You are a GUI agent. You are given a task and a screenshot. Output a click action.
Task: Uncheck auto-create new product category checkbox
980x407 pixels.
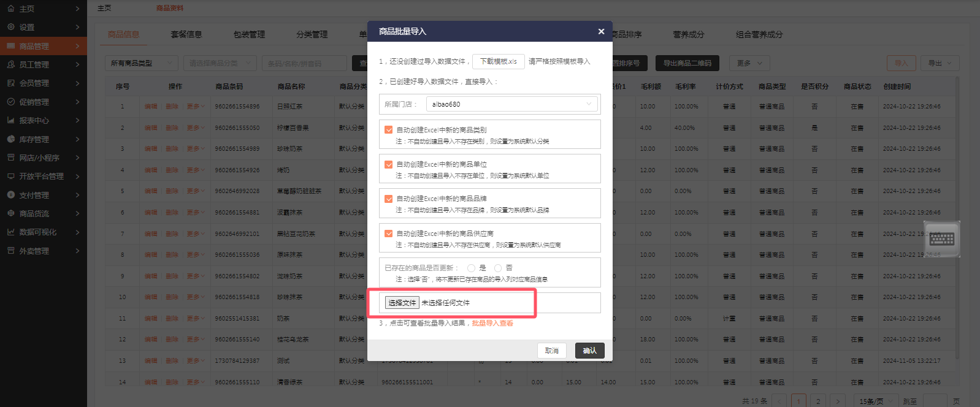click(x=389, y=130)
